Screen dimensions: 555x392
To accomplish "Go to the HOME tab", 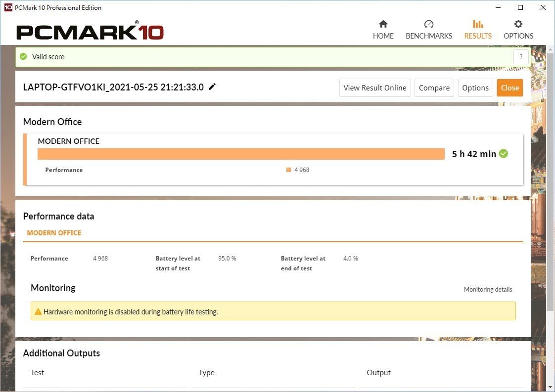I will 383,30.
